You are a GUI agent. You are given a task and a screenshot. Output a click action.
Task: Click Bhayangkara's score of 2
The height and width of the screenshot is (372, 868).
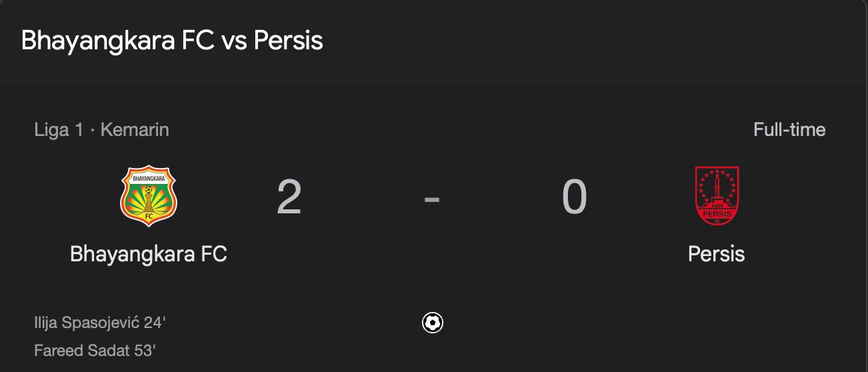click(289, 197)
